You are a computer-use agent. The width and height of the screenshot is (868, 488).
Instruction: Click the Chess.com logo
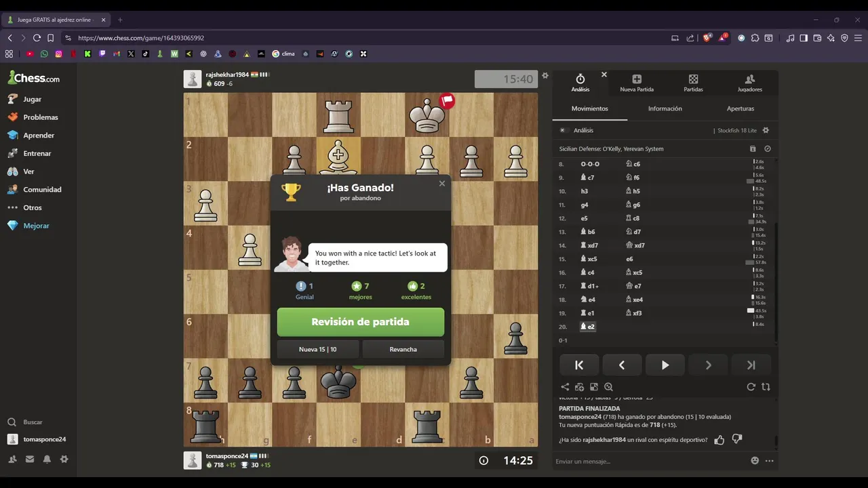coord(33,78)
